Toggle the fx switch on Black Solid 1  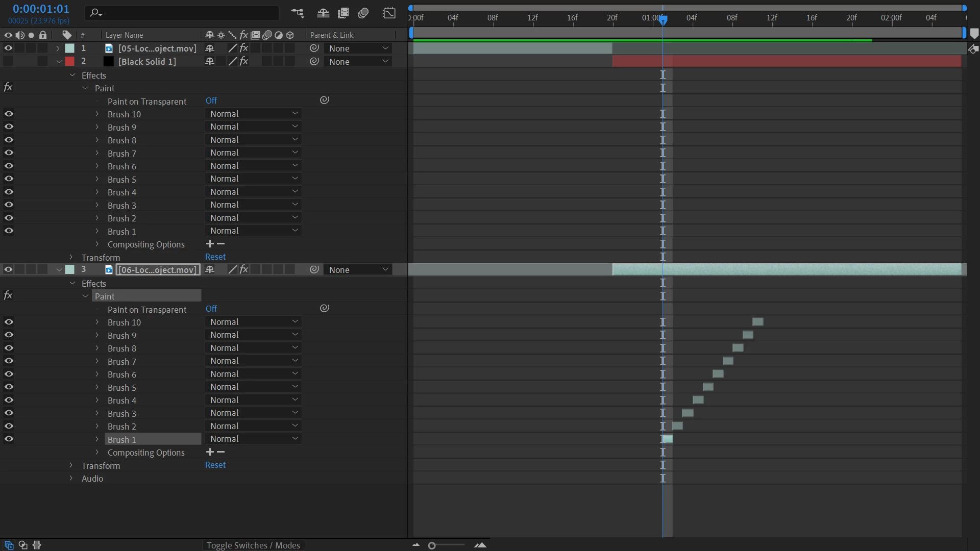pyautogui.click(x=244, y=61)
